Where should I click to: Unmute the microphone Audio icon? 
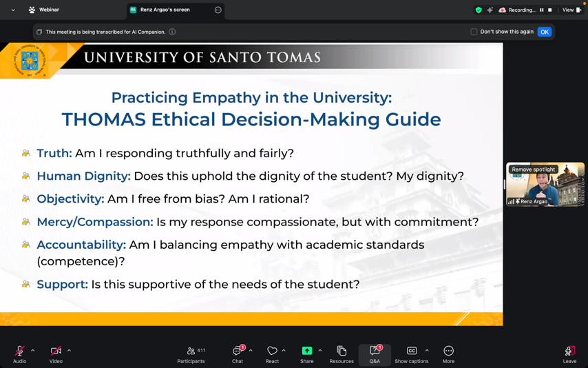coord(19,351)
